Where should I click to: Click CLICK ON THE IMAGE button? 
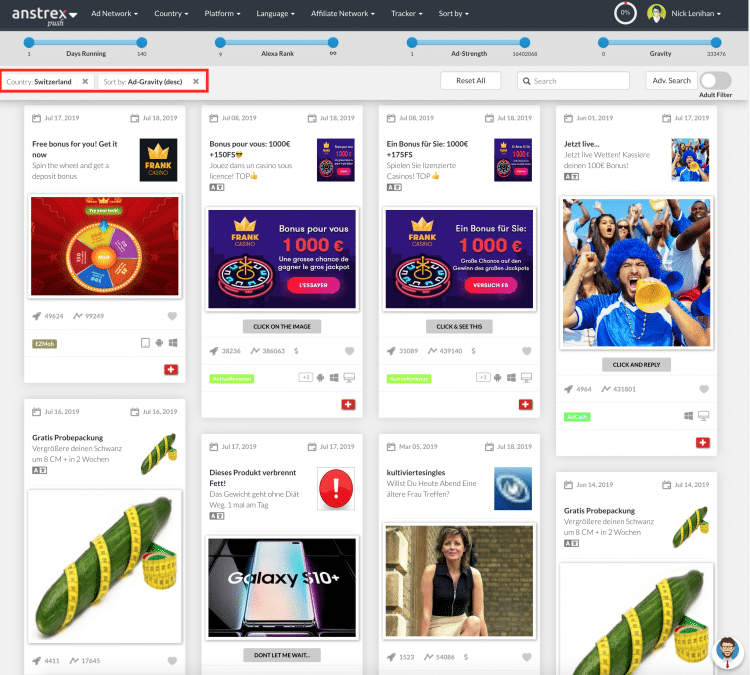(282, 326)
